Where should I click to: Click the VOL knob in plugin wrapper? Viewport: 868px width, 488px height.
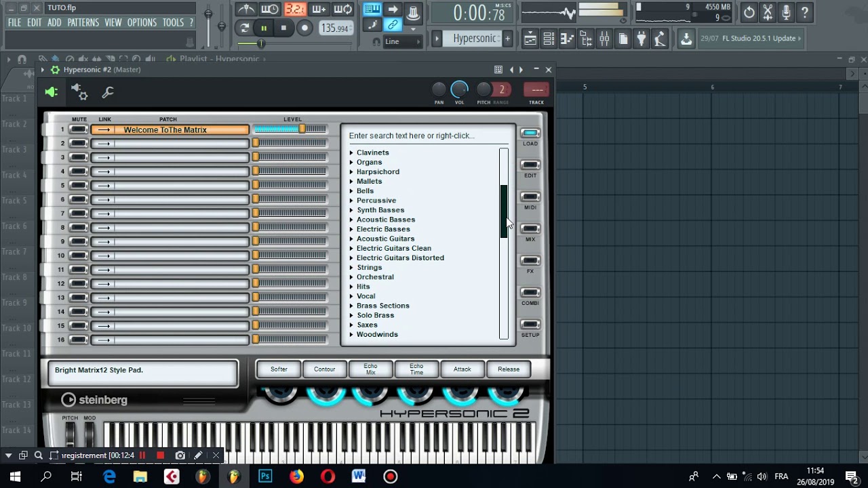pyautogui.click(x=460, y=89)
